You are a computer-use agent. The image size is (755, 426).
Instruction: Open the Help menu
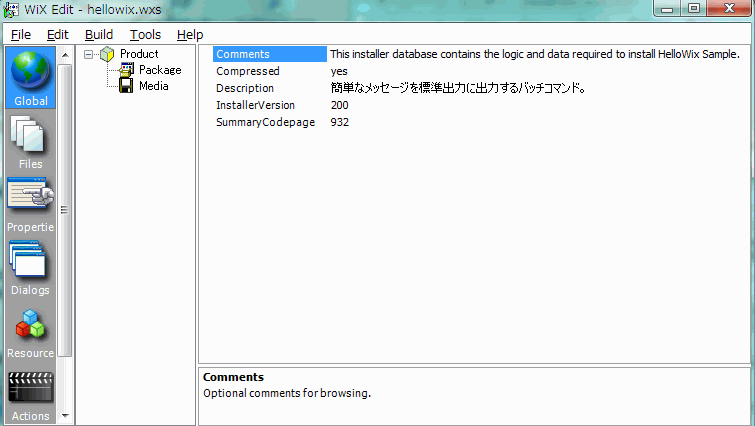click(x=190, y=35)
